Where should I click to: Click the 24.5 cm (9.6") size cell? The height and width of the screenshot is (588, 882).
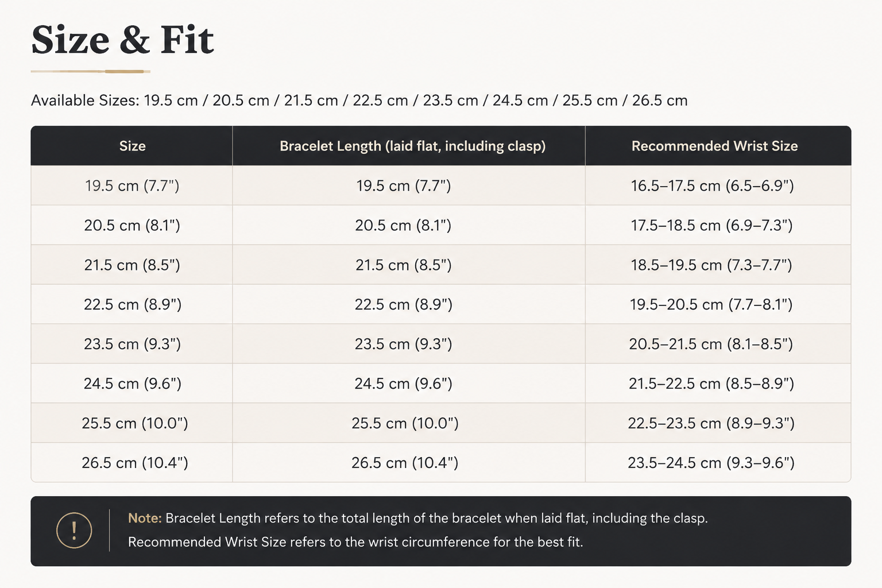pos(132,384)
